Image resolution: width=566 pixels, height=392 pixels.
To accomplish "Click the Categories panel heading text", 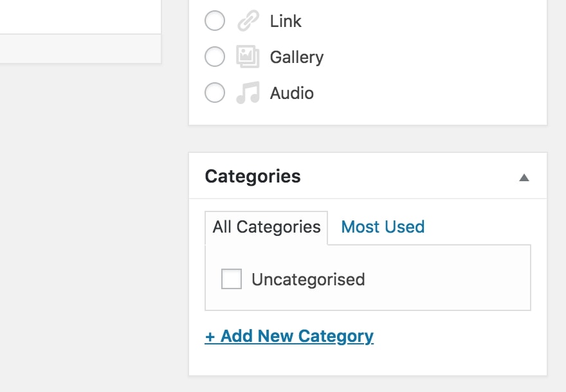I will [253, 176].
